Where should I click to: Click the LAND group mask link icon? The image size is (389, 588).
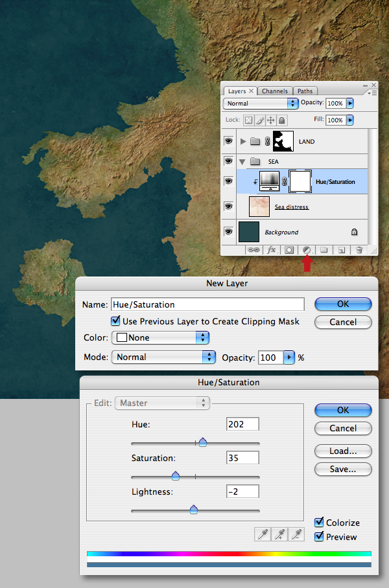click(267, 141)
